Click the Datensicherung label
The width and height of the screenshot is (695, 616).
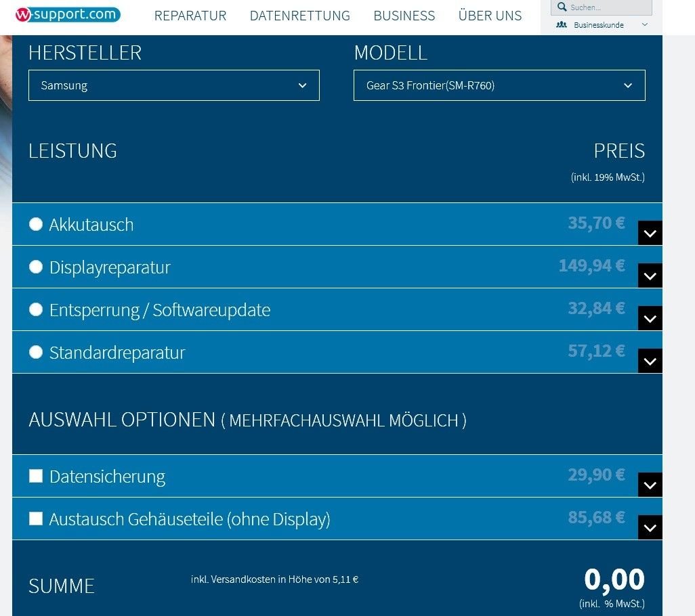coord(107,477)
